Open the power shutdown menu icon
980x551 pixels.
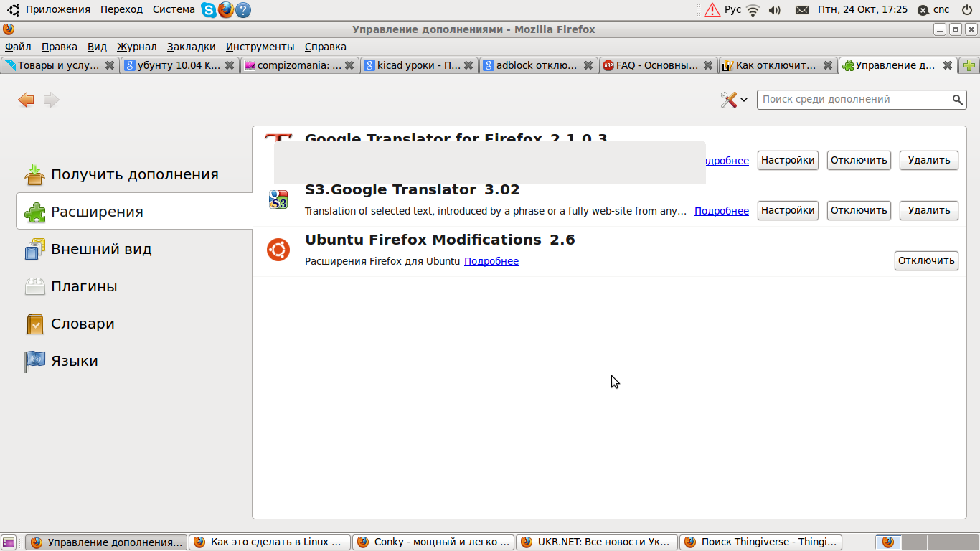(x=966, y=10)
